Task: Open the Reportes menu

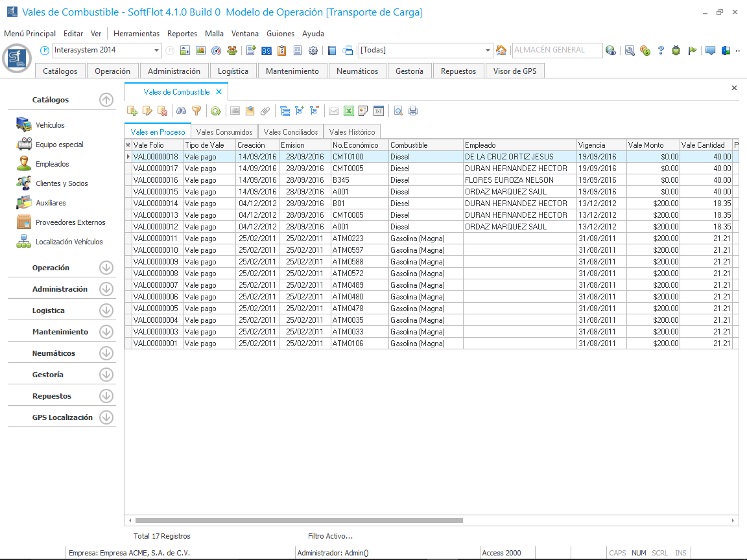Action: [182, 34]
